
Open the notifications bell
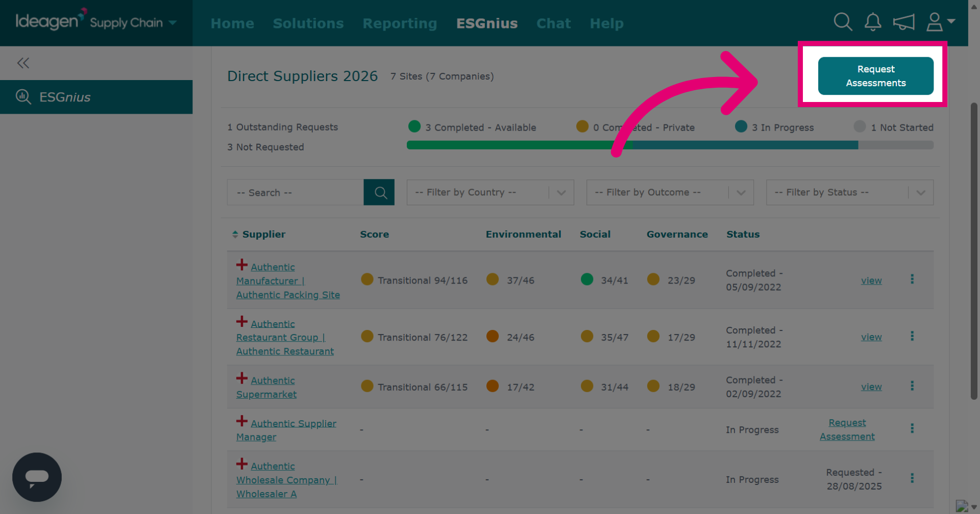(873, 22)
